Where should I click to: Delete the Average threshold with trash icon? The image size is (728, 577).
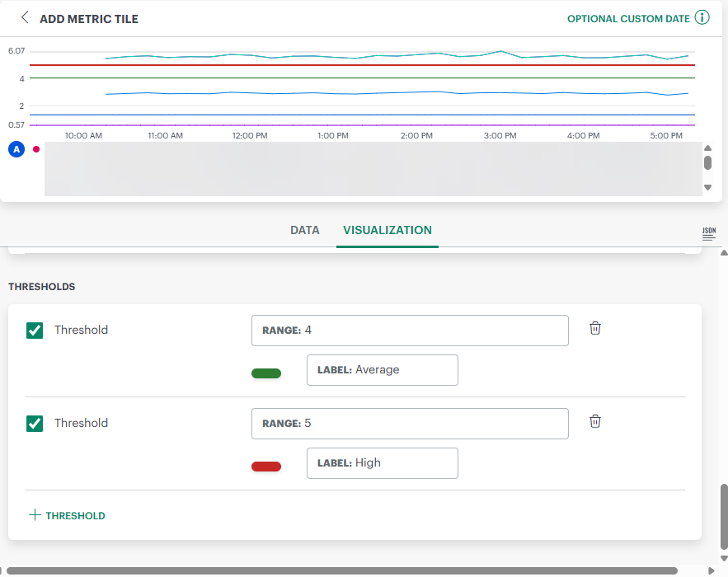click(x=595, y=328)
